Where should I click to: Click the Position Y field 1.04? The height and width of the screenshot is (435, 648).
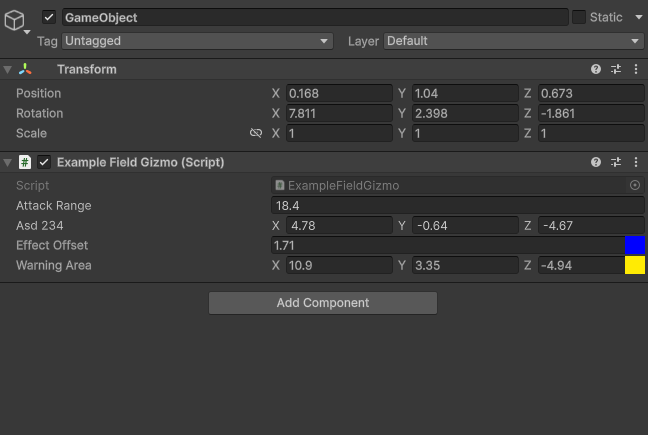click(x=465, y=93)
